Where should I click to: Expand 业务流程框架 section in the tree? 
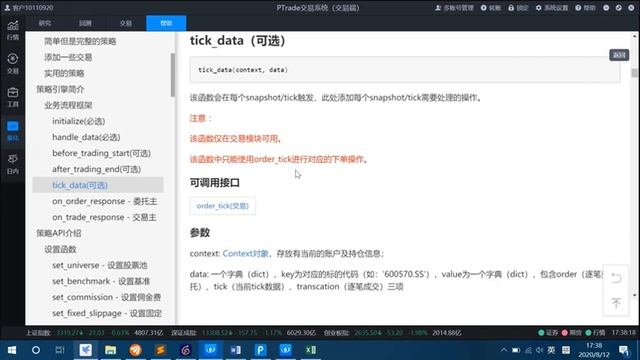[68, 105]
